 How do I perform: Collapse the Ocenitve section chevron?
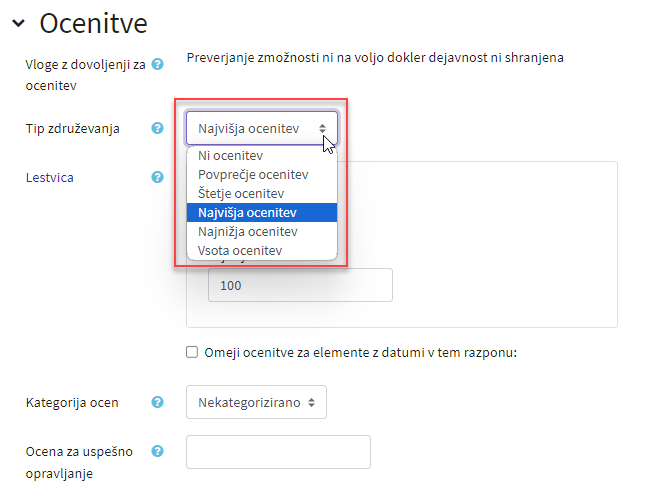pyautogui.click(x=18, y=22)
